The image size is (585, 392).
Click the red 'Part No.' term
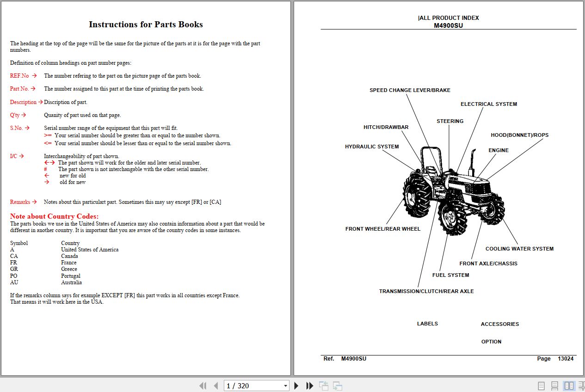point(19,89)
